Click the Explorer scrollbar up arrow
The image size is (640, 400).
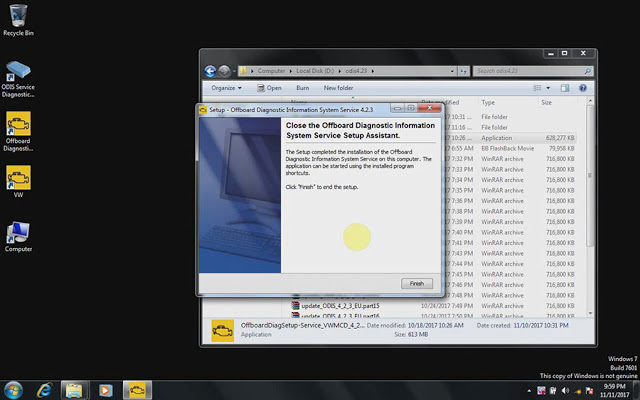(590, 101)
